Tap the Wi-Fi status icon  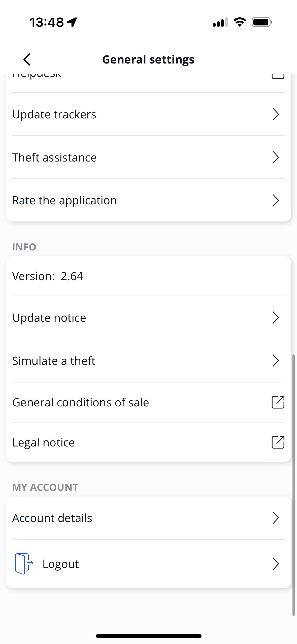(240, 22)
